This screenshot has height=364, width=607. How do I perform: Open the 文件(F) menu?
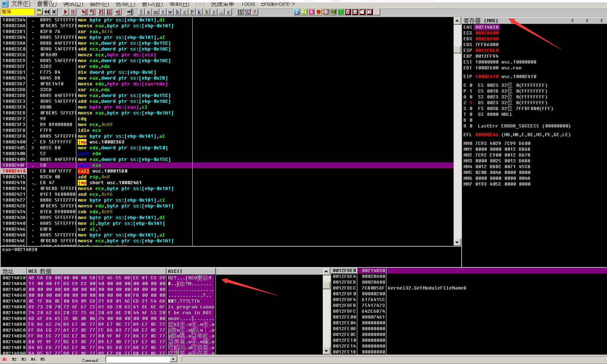[21, 4]
